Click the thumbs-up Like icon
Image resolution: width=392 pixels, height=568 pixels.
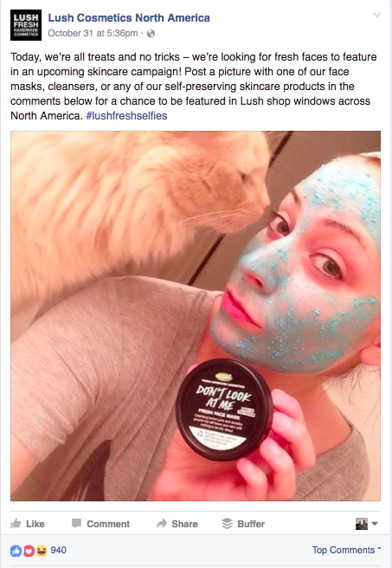click(16, 523)
